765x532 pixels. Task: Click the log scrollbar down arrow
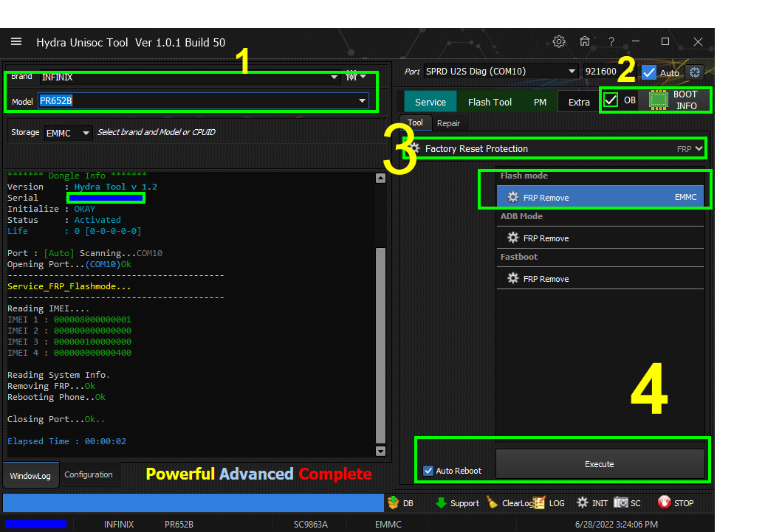tap(380, 451)
